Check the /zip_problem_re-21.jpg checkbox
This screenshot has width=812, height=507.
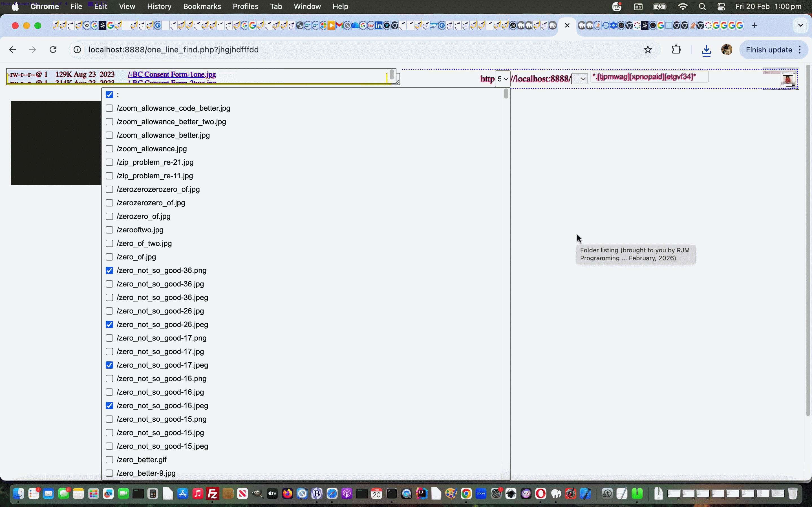(109, 162)
